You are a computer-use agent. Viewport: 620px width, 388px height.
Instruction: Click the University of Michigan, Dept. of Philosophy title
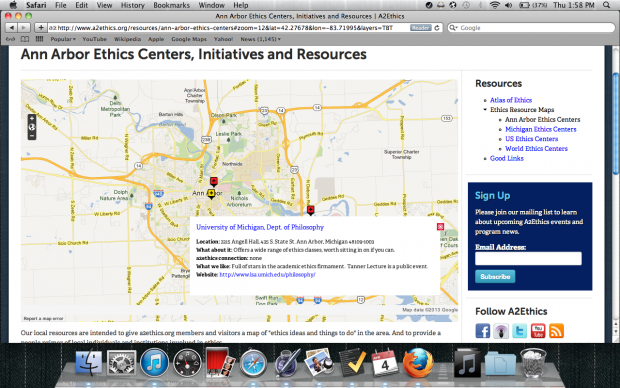pyautogui.click(x=260, y=227)
